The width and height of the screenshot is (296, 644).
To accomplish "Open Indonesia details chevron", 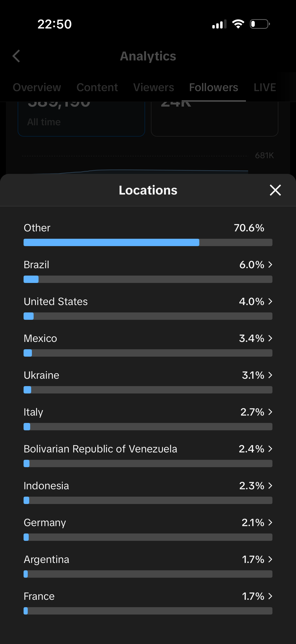I will point(270,486).
